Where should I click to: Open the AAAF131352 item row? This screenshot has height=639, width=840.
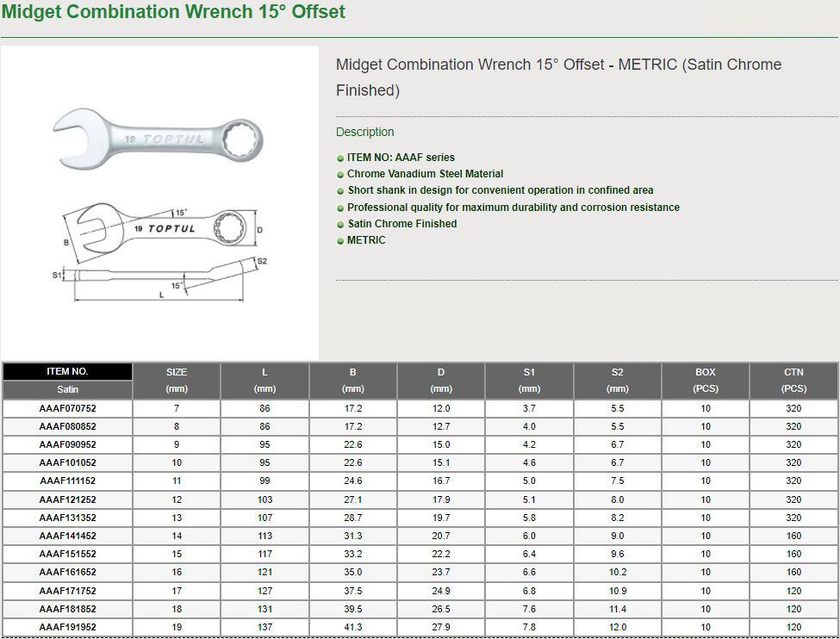pos(67,518)
